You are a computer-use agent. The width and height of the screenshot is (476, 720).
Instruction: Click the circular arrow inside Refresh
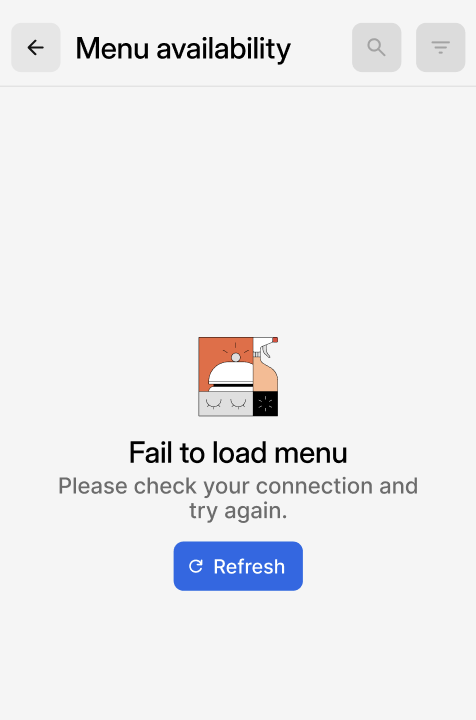196,566
